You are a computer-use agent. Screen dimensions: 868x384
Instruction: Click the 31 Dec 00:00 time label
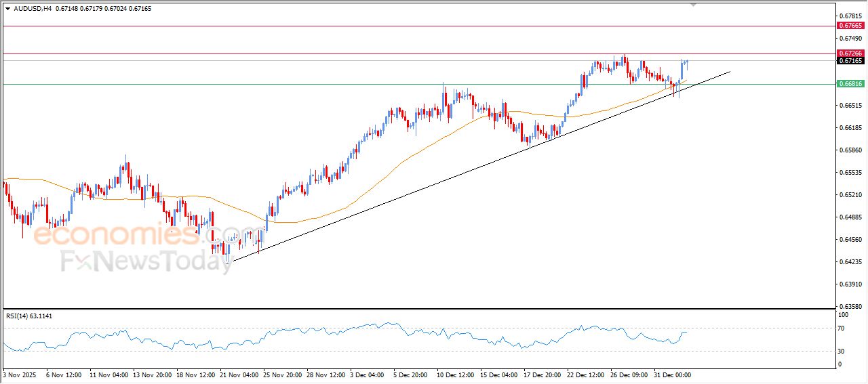coord(672,375)
